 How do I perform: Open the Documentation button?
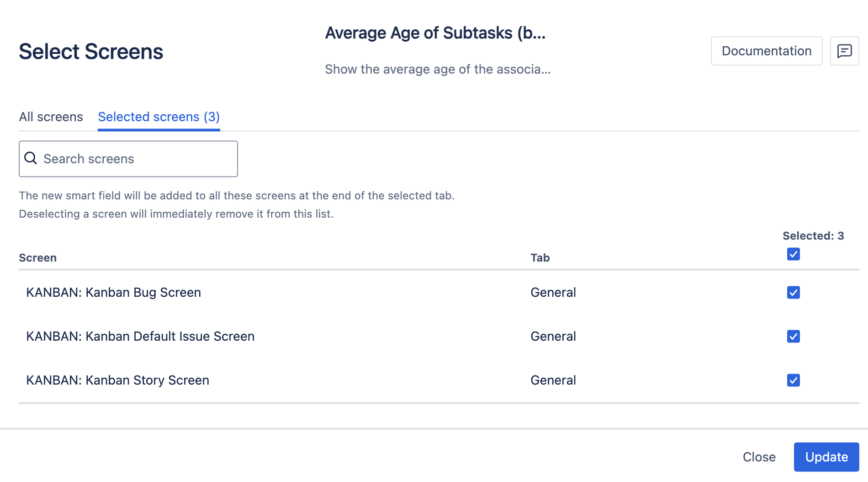(x=766, y=51)
